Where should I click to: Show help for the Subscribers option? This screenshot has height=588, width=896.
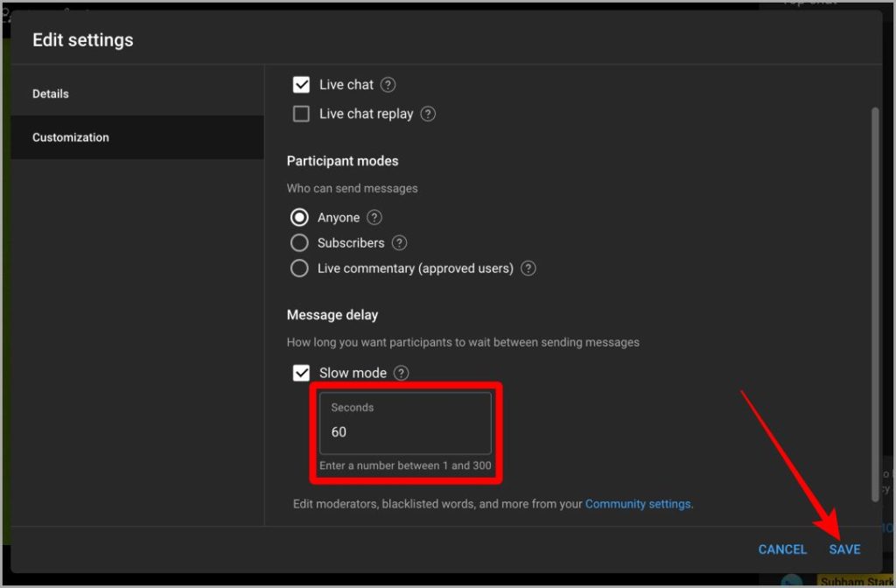click(x=399, y=243)
